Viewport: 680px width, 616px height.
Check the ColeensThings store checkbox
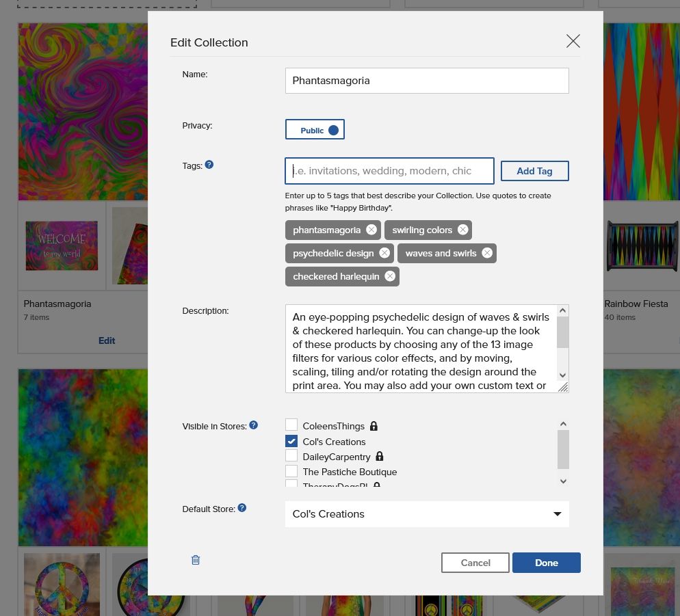point(291,425)
